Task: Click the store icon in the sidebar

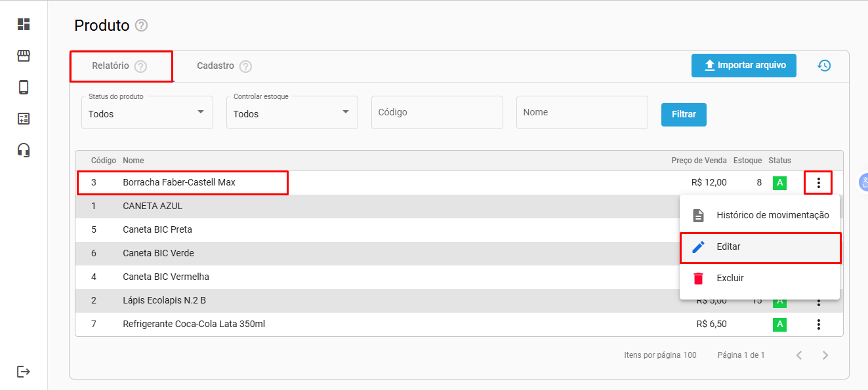Action: tap(24, 56)
